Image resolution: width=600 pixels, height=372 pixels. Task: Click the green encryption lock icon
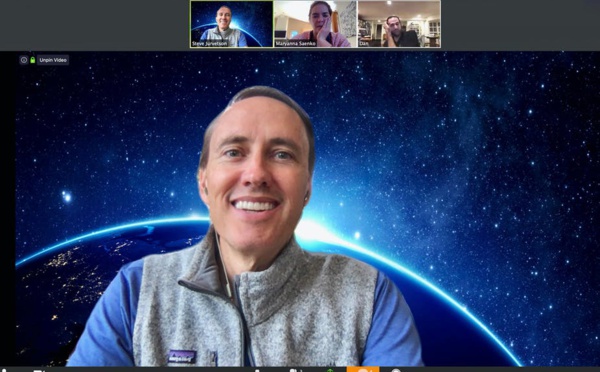(x=33, y=60)
